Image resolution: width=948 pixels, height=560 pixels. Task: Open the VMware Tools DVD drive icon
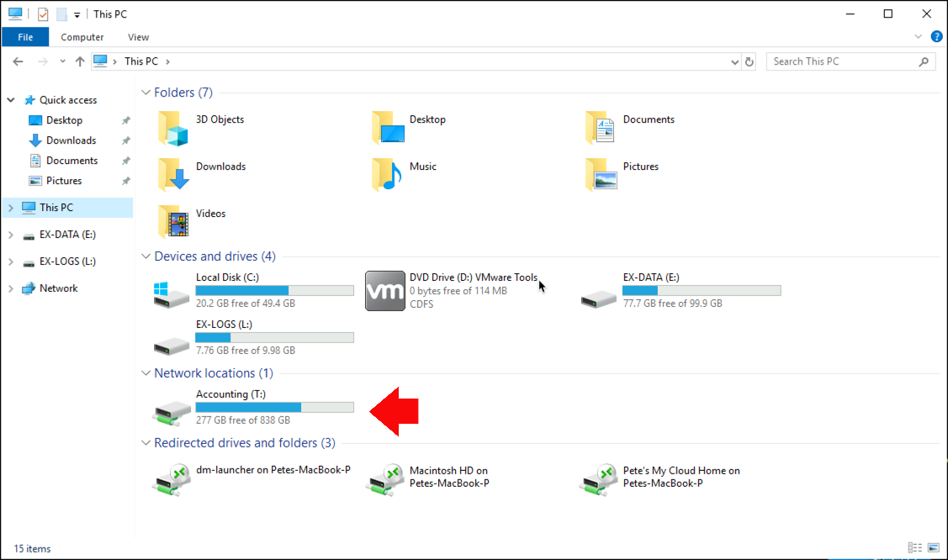click(x=385, y=290)
